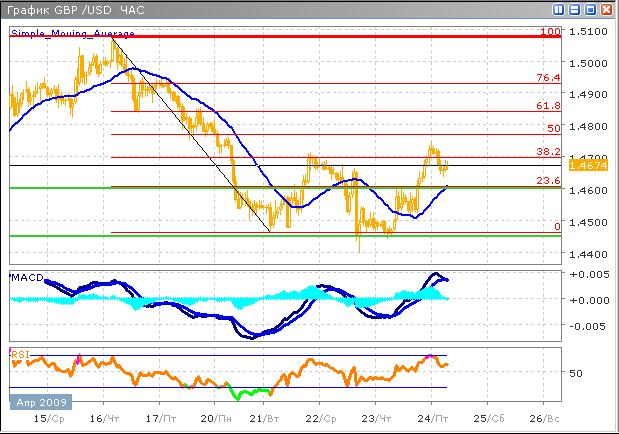Viewport: 619px width, 434px height.
Task: Click the tile-vertically split window icon
Action: click(558, 9)
